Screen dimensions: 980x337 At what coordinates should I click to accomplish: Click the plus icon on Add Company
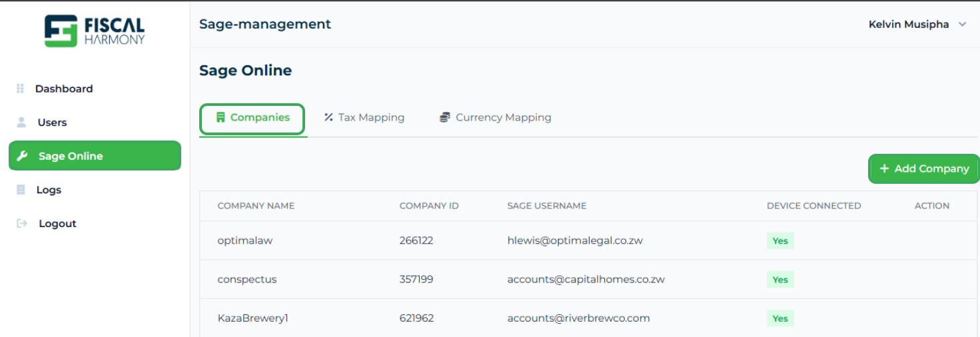point(885,168)
